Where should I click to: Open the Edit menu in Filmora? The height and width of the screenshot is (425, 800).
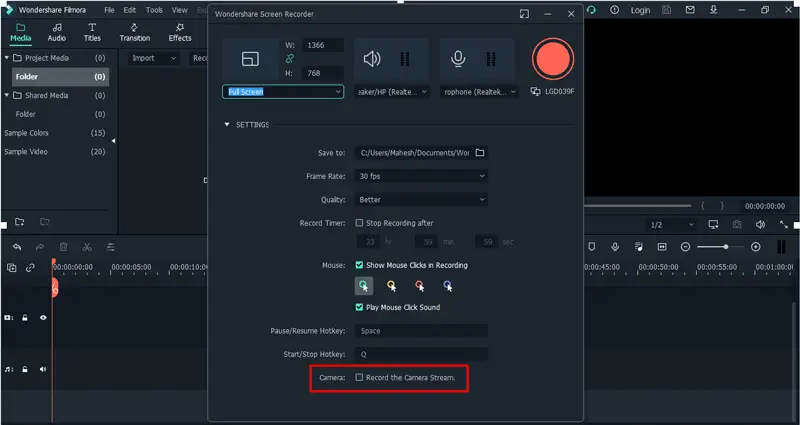coord(130,10)
